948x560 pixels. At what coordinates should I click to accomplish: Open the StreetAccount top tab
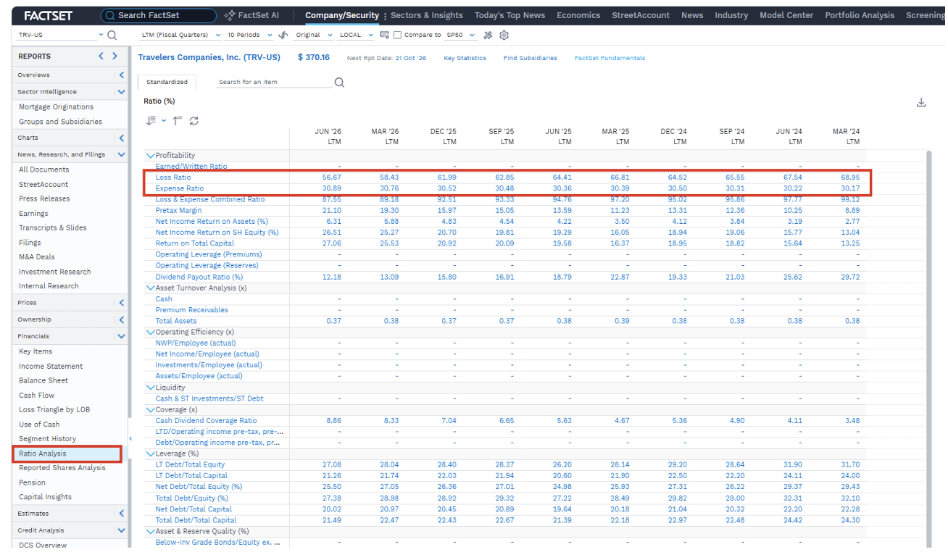[x=641, y=15]
